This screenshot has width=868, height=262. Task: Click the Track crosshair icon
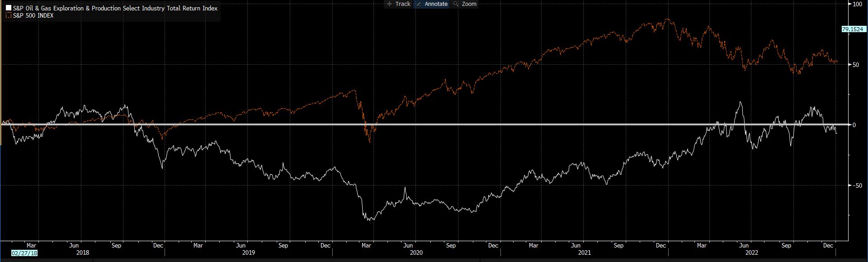390,4
